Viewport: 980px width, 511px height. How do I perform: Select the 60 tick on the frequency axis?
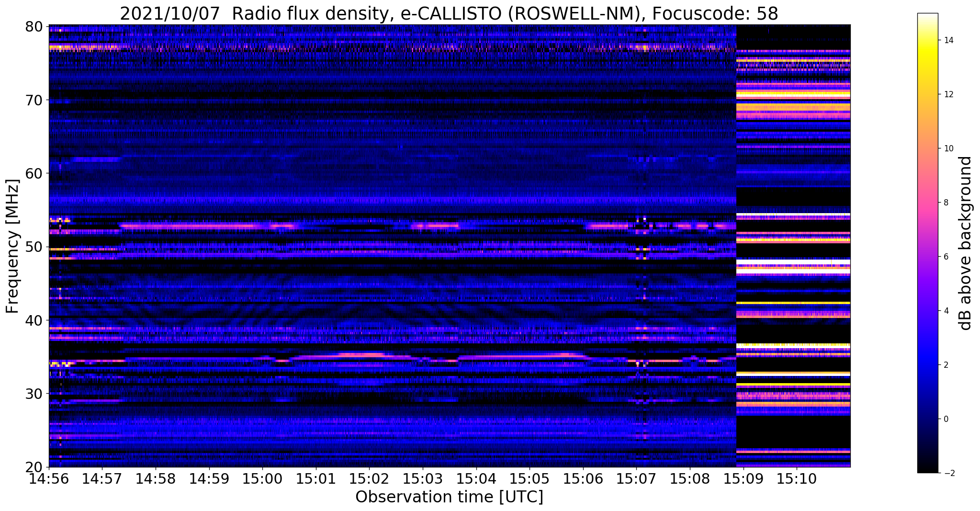pyautogui.click(x=34, y=173)
